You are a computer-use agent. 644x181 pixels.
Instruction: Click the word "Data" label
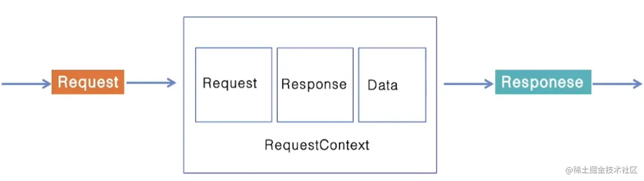(x=382, y=85)
